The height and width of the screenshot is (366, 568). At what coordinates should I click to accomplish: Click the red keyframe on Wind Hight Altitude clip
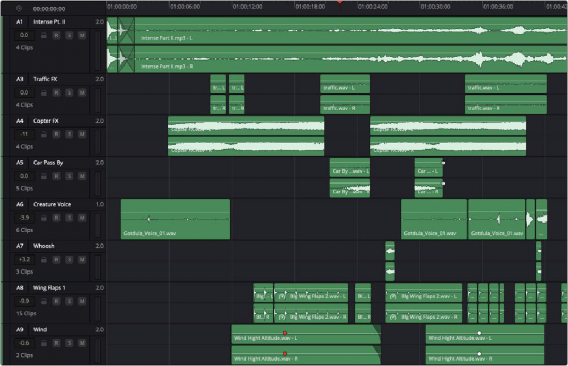[285, 333]
